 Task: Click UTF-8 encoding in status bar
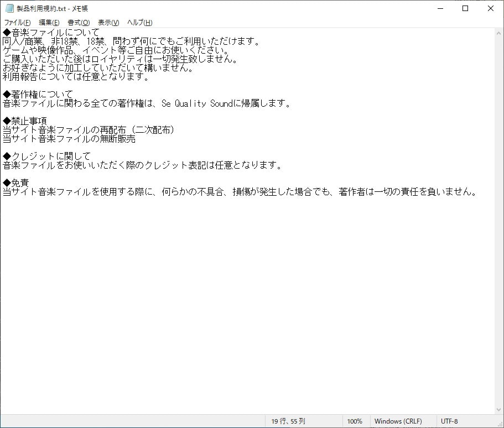pos(449,421)
